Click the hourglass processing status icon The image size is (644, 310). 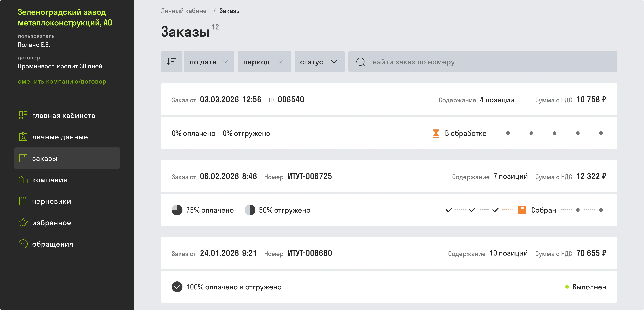tap(436, 133)
